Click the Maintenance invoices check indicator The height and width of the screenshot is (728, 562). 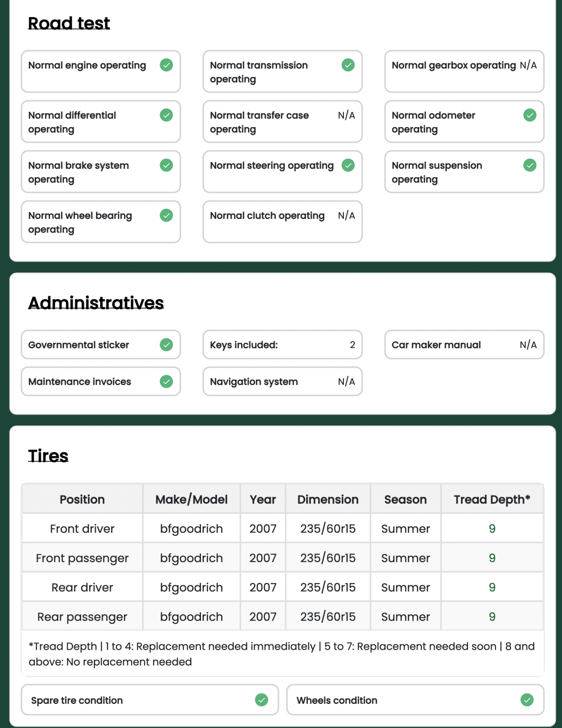167,382
